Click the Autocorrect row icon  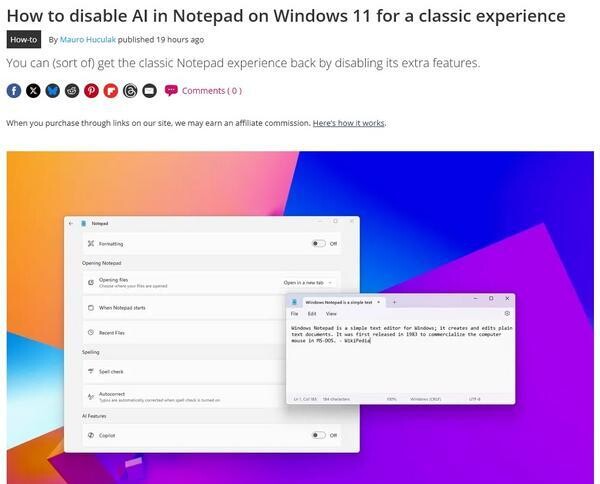pyautogui.click(x=91, y=397)
